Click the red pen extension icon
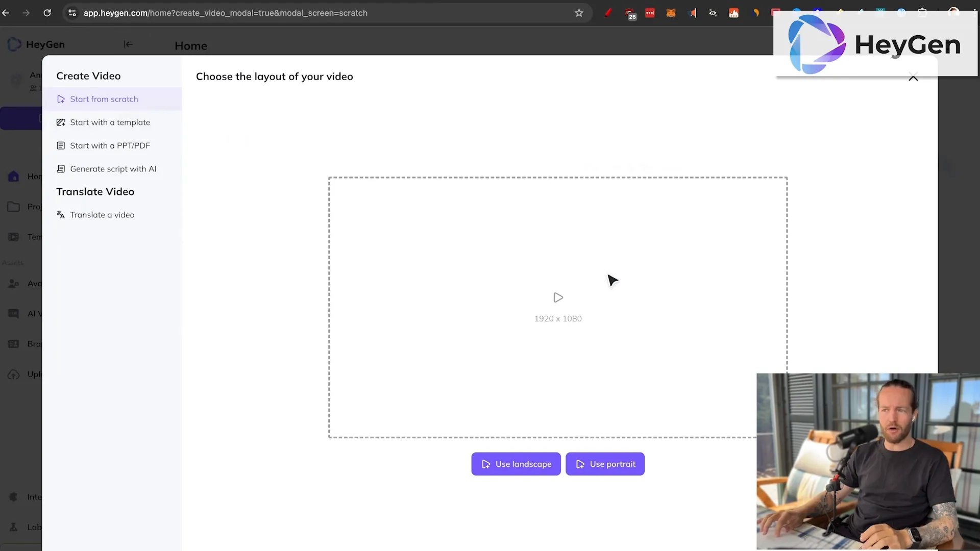 pos(608,13)
